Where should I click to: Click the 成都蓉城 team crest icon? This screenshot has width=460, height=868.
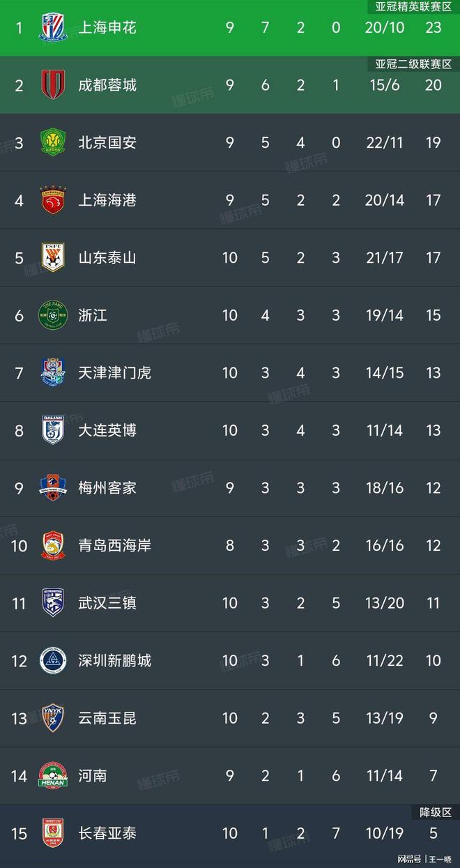click(x=53, y=85)
